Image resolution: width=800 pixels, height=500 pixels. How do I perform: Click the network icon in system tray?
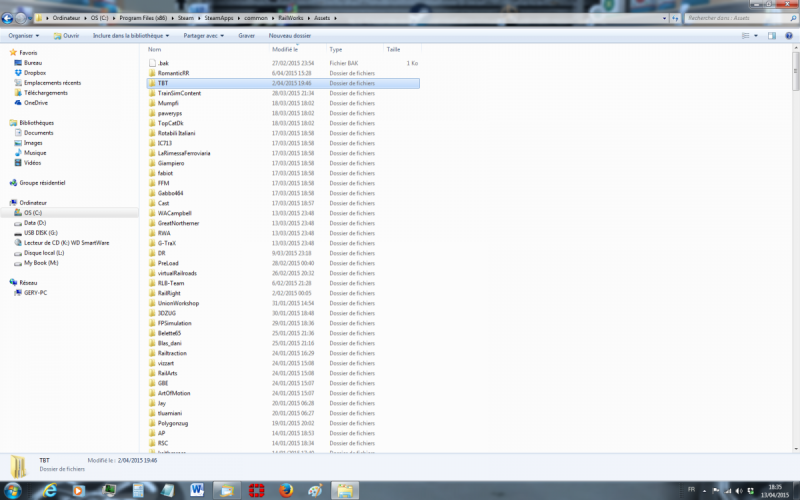[x=728, y=490]
